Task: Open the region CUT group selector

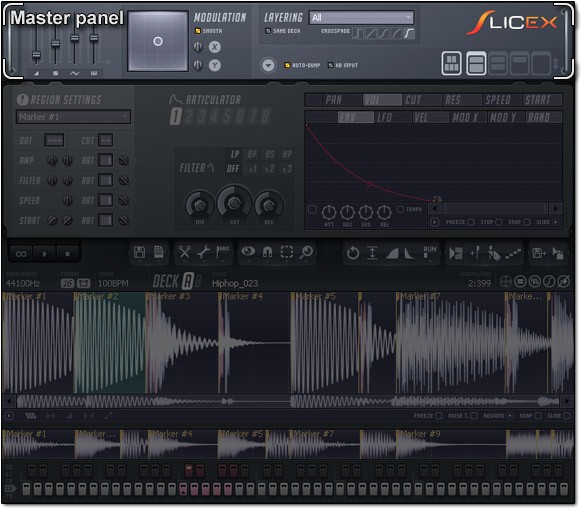Action: pos(105,140)
